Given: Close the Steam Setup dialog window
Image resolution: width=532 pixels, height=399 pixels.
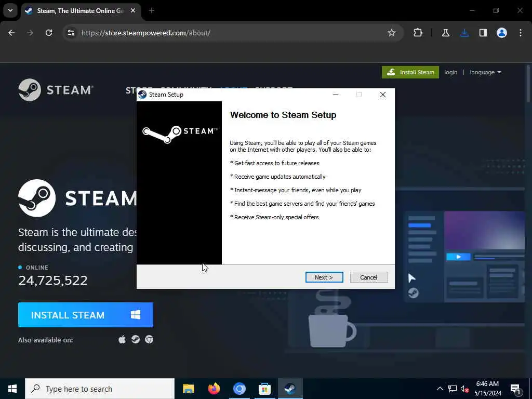Looking at the screenshot, I should pos(383,95).
